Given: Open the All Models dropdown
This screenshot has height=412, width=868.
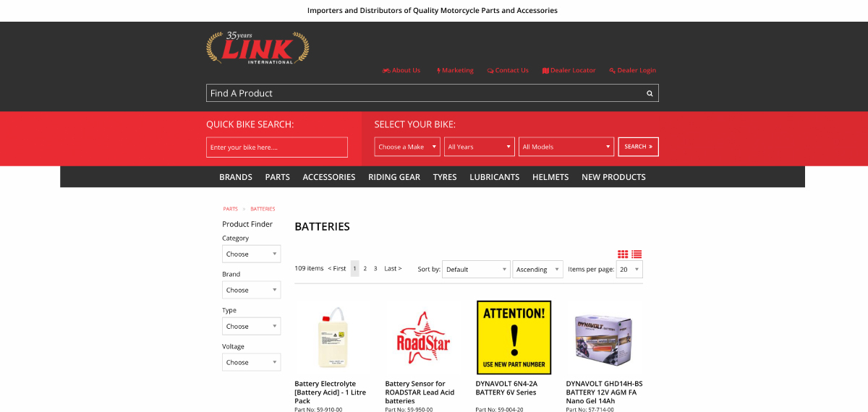Looking at the screenshot, I should click(x=566, y=147).
